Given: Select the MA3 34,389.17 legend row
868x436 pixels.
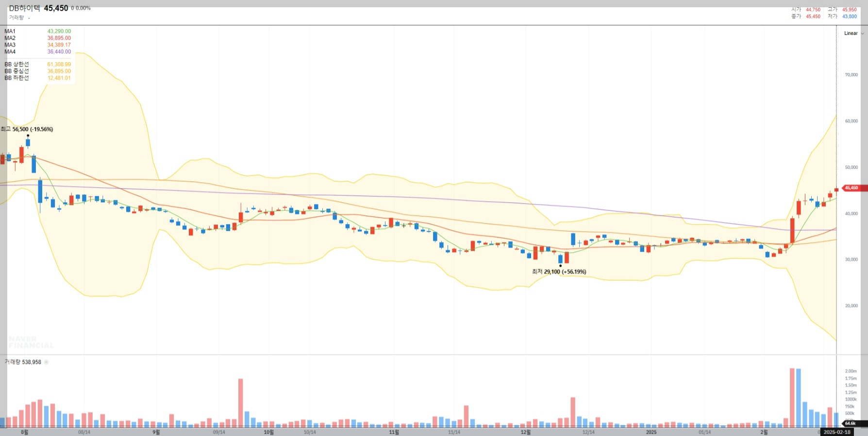Looking at the screenshot, I should (x=37, y=45).
